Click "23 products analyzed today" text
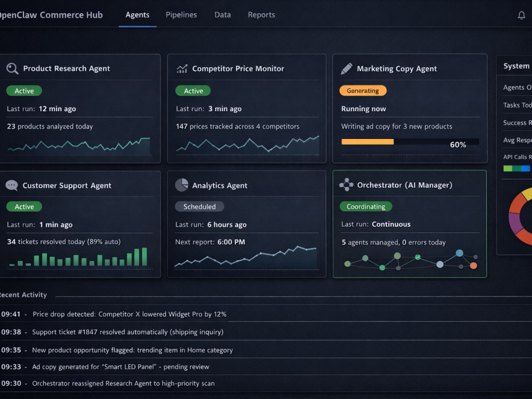532x399 pixels. (x=50, y=126)
